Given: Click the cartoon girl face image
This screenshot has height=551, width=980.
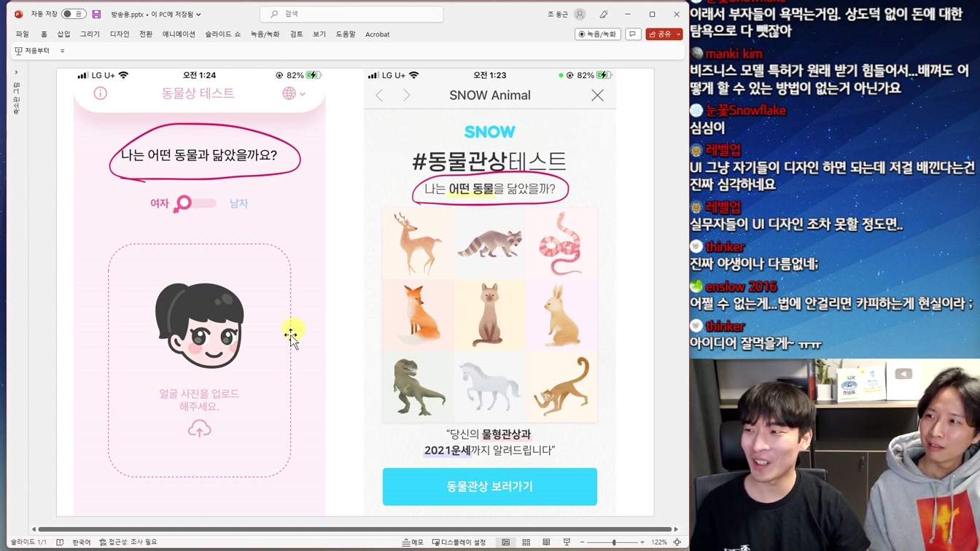Looking at the screenshot, I should point(199,325).
